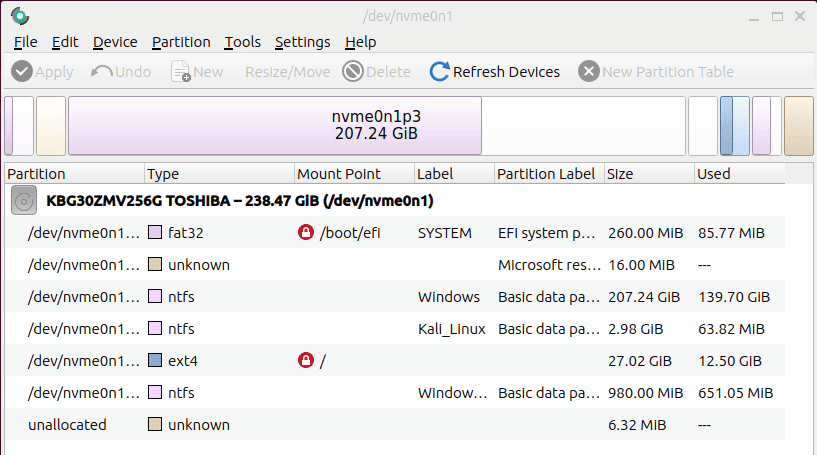Click the New partition document icon
The width and height of the screenshot is (817, 455).
[x=181, y=71]
